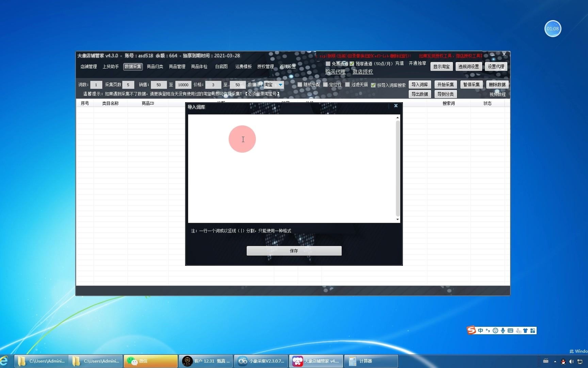Open Sogou account login icon
This screenshot has height=368, width=588.
(518, 331)
